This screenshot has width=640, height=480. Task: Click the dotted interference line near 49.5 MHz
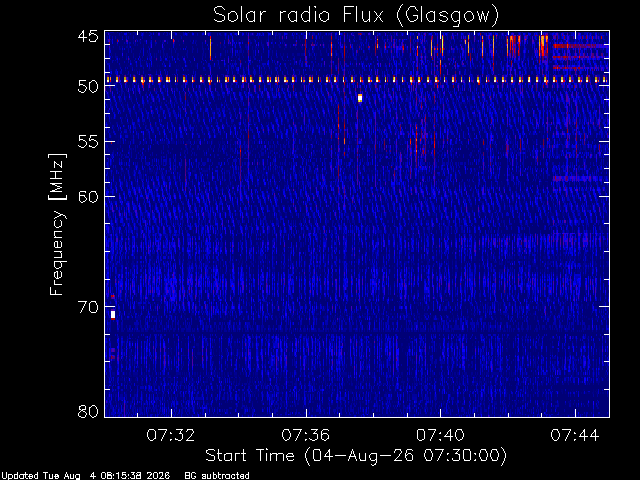(x=357, y=80)
